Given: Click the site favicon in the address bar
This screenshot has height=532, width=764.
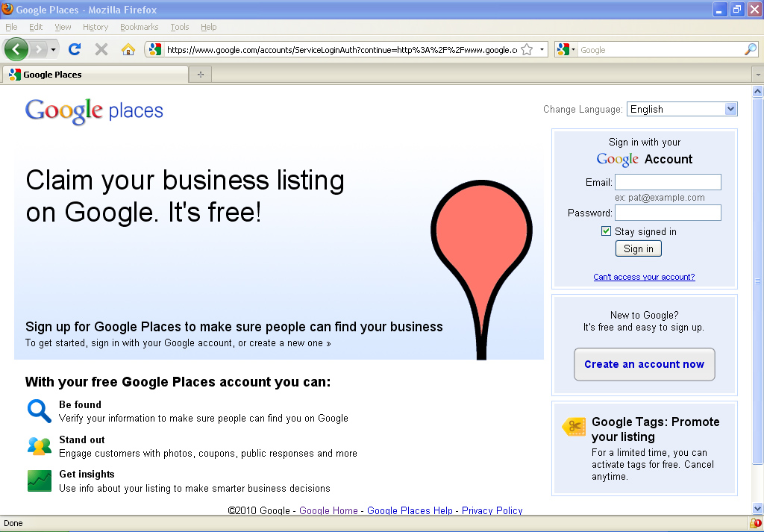Looking at the screenshot, I should pyautogui.click(x=155, y=49).
